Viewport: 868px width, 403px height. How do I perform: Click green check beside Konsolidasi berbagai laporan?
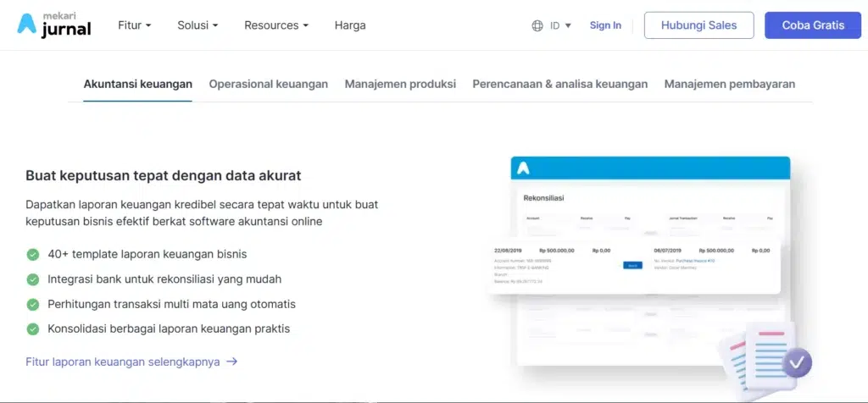[x=33, y=329]
